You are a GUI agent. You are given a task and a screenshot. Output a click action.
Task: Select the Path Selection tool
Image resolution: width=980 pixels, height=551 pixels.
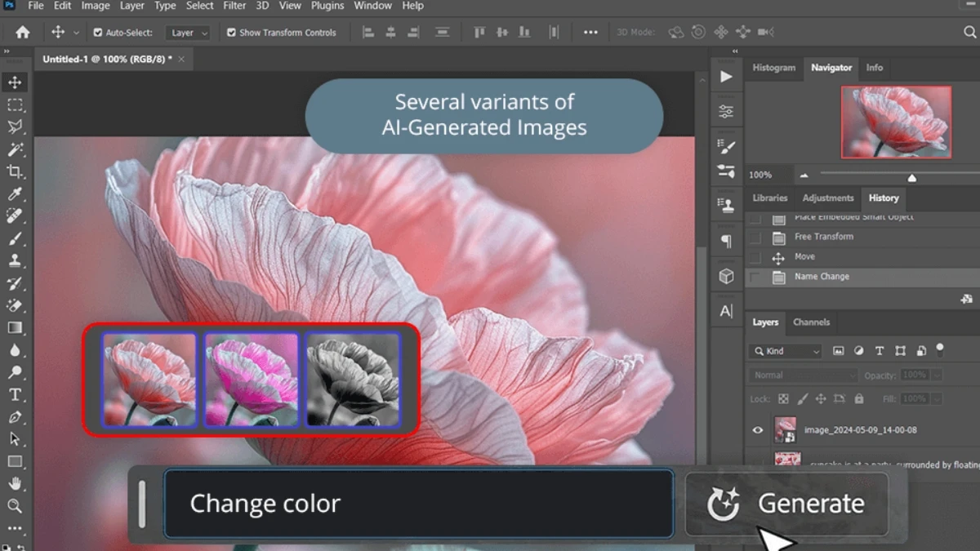coord(15,439)
